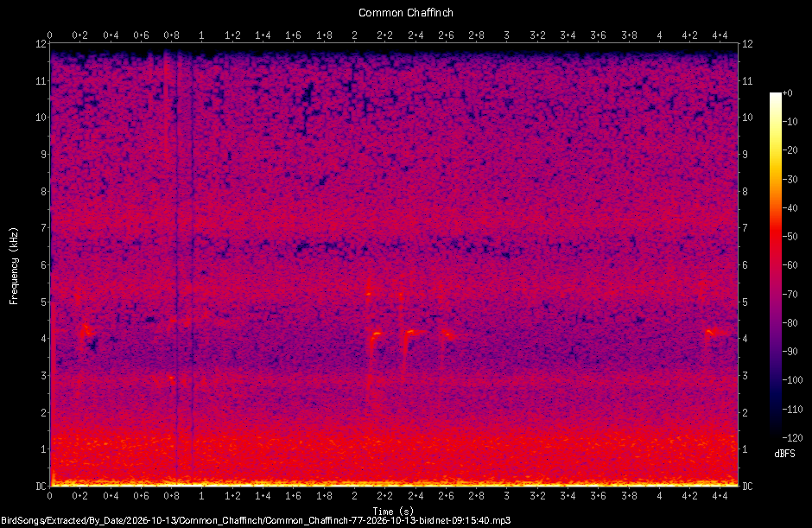The height and width of the screenshot is (528, 812).
Task: Click the "4" kHz tick on left frequency axis
Action: [43, 339]
